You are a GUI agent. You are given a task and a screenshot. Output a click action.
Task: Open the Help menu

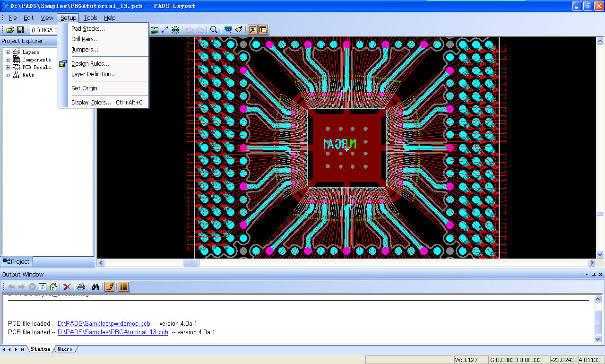[110, 17]
